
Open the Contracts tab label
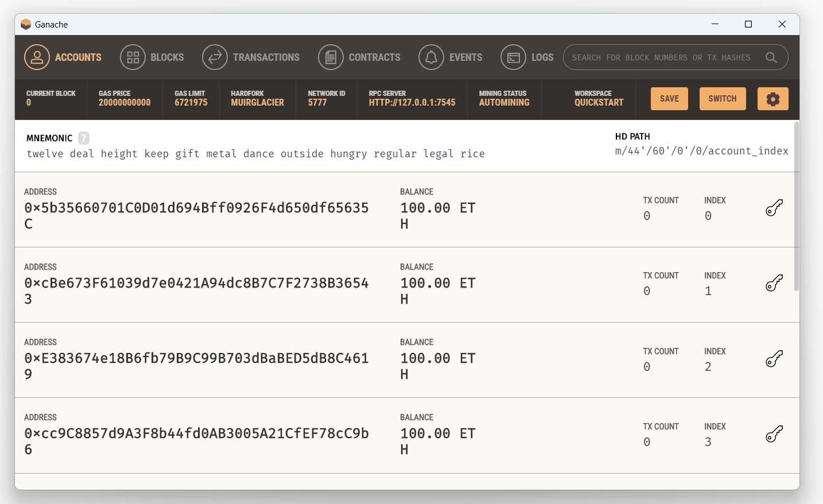(375, 57)
